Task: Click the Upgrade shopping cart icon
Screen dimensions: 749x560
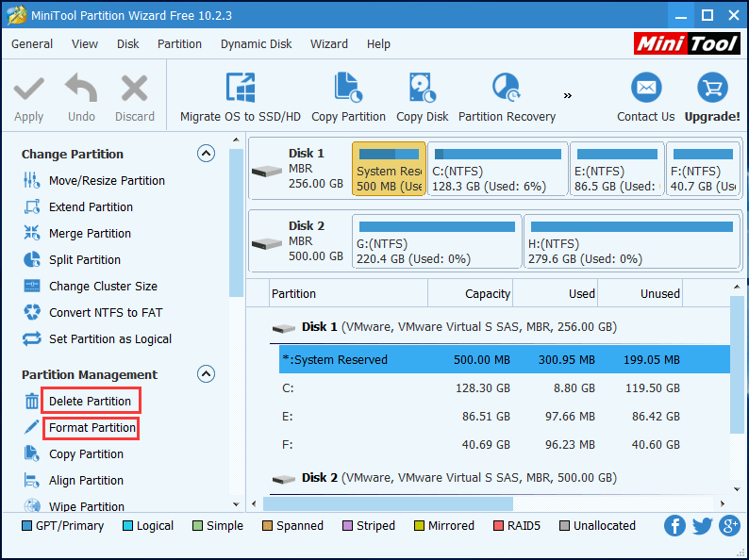Action: click(x=712, y=88)
